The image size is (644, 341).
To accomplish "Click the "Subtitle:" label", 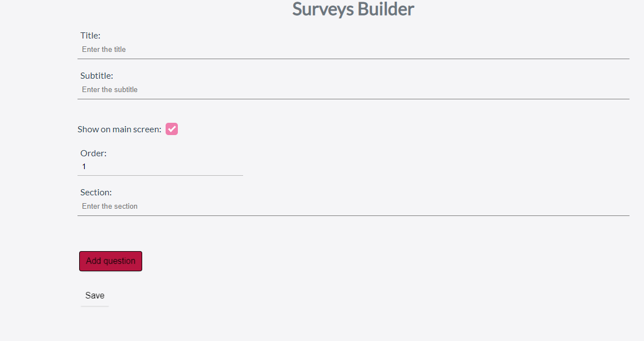I will tap(96, 76).
